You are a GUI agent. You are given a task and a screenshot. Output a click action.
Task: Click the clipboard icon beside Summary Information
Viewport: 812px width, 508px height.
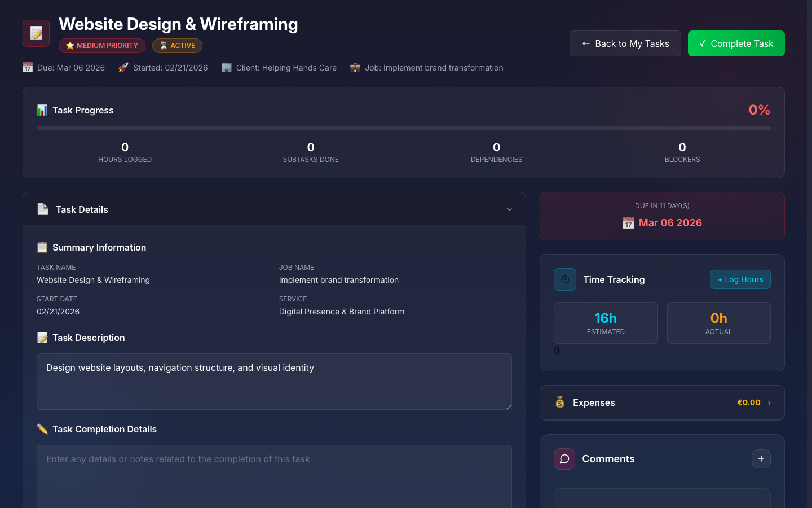click(42, 247)
